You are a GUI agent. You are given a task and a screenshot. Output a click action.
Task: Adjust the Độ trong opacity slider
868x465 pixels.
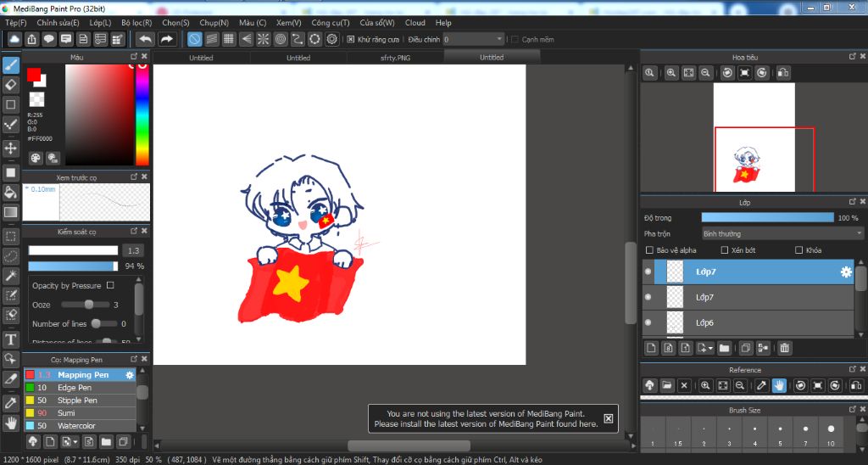click(x=767, y=218)
